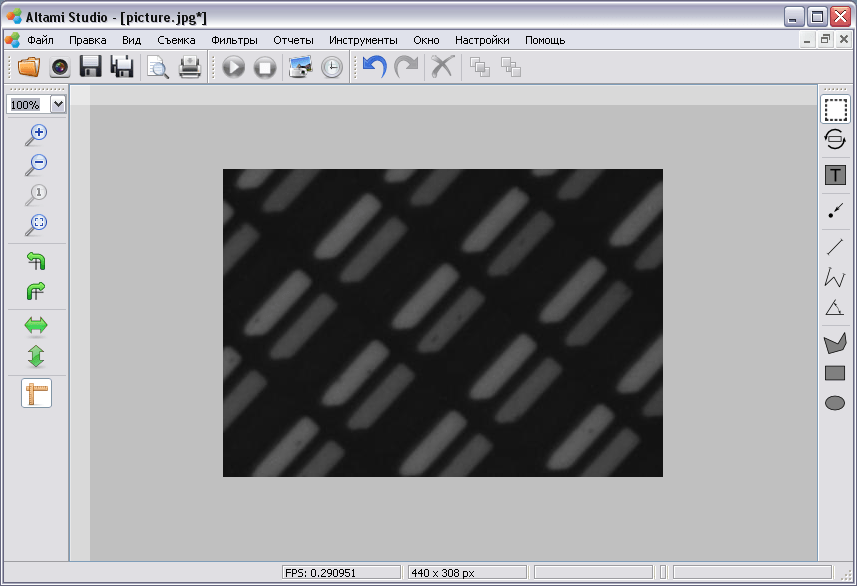Select the Text tool
857x586 pixels.
(835, 175)
